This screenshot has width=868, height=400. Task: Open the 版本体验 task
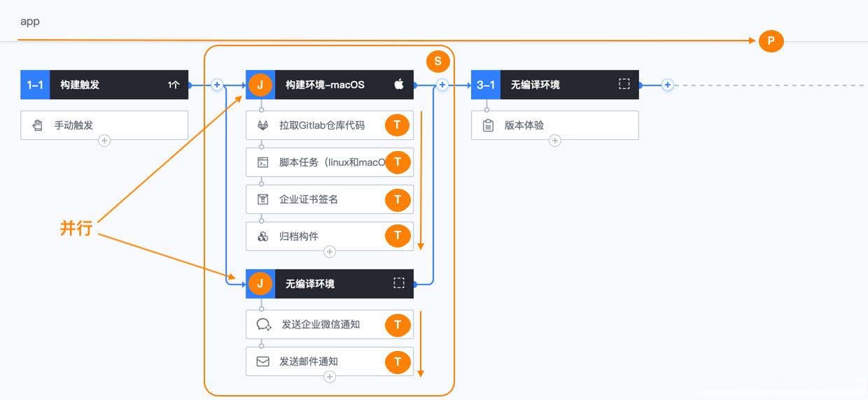click(x=555, y=125)
